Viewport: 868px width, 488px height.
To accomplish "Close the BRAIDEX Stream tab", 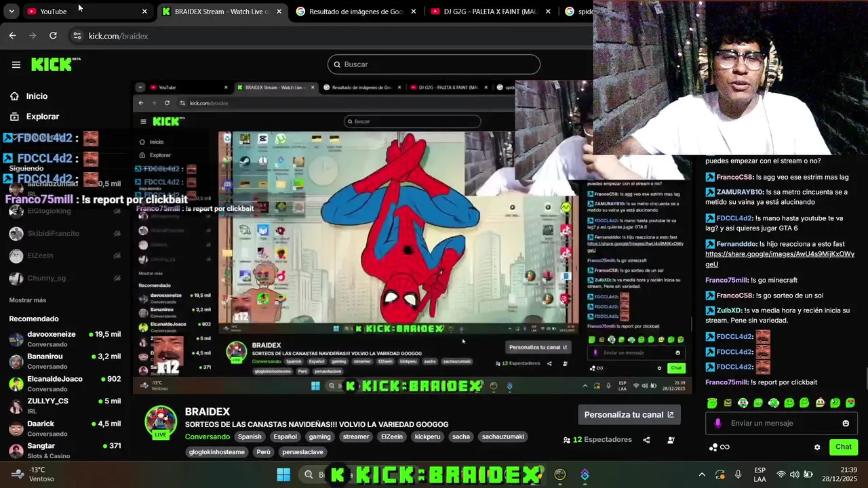I will click(x=280, y=12).
